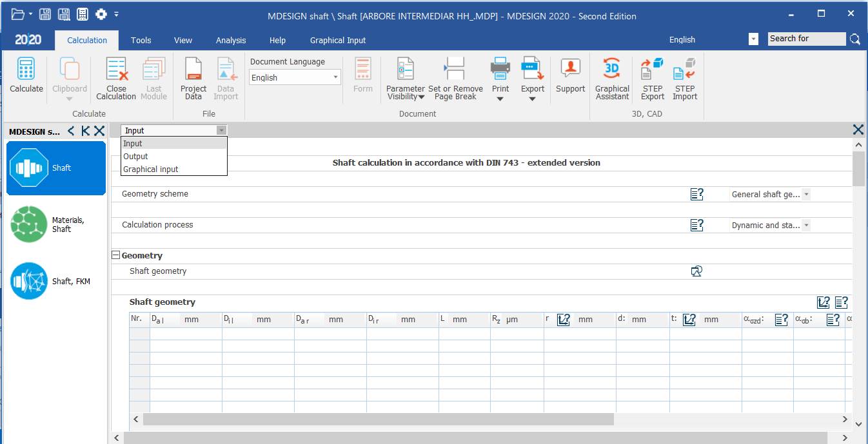Click the help icon in the r column header

[564, 319]
